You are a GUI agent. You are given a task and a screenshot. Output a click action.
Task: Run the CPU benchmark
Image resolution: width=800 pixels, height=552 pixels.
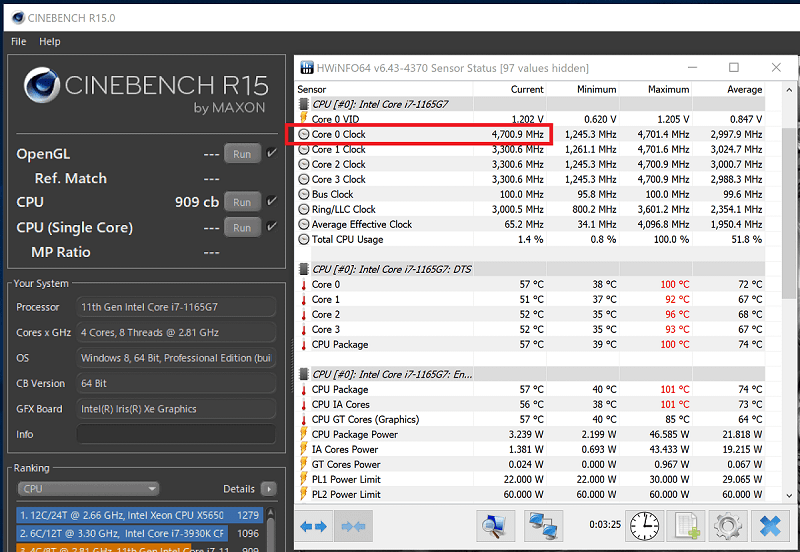coord(242,202)
